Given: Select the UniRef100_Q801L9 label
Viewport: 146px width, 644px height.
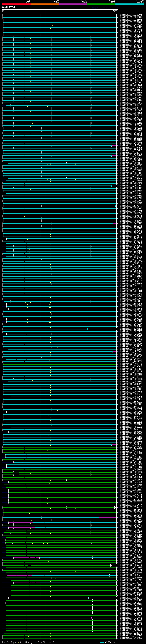Looking at the screenshot, I should pos(131,90).
